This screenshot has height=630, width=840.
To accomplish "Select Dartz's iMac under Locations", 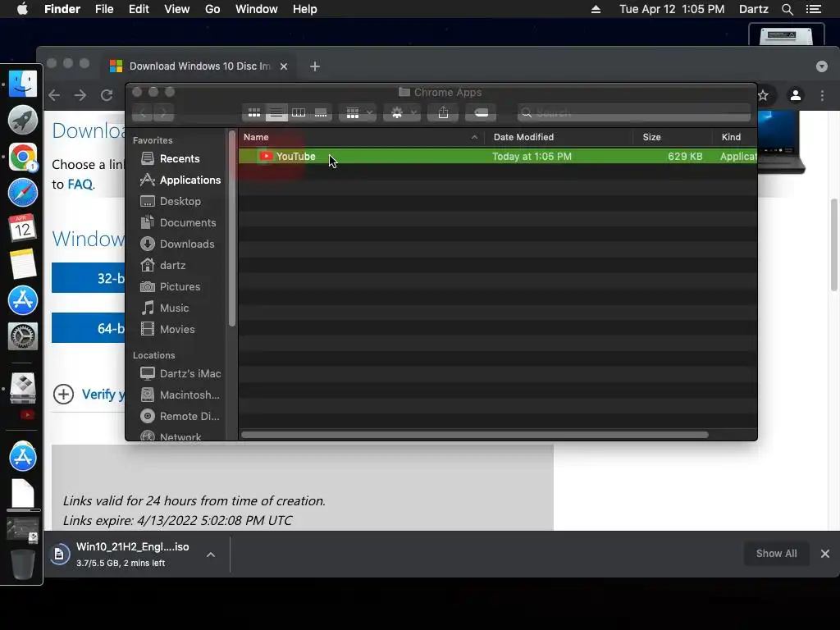I will [179, 374].
